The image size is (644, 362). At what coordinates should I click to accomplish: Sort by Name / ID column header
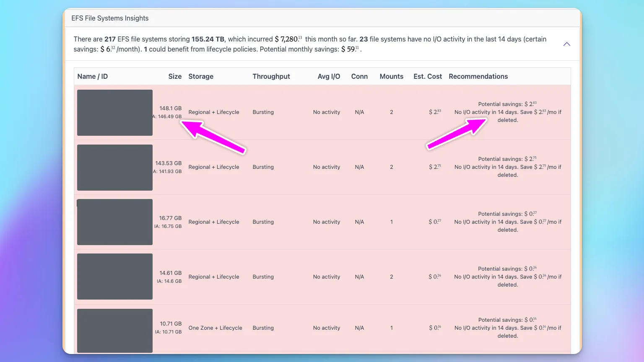pos(93,76)
